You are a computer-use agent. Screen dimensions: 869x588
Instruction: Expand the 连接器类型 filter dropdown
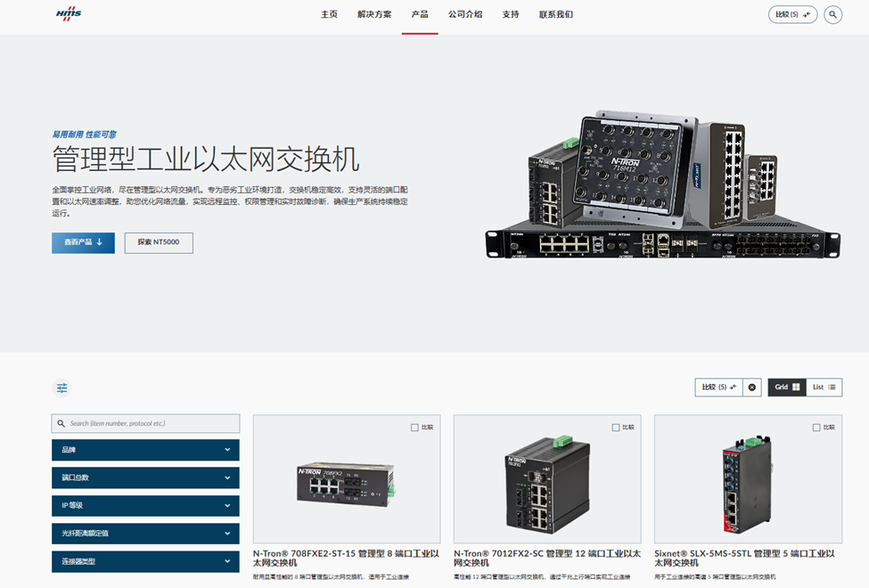pos(146,561)
